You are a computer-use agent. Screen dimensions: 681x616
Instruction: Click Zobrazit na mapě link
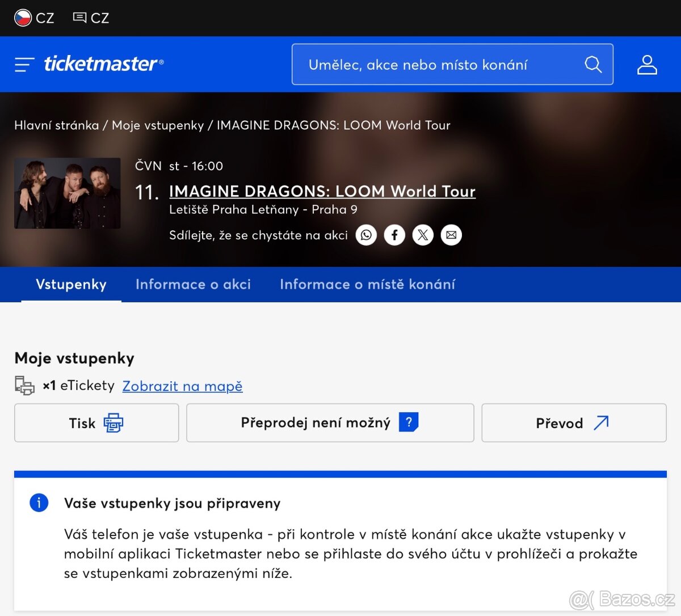tap(183, 386)
